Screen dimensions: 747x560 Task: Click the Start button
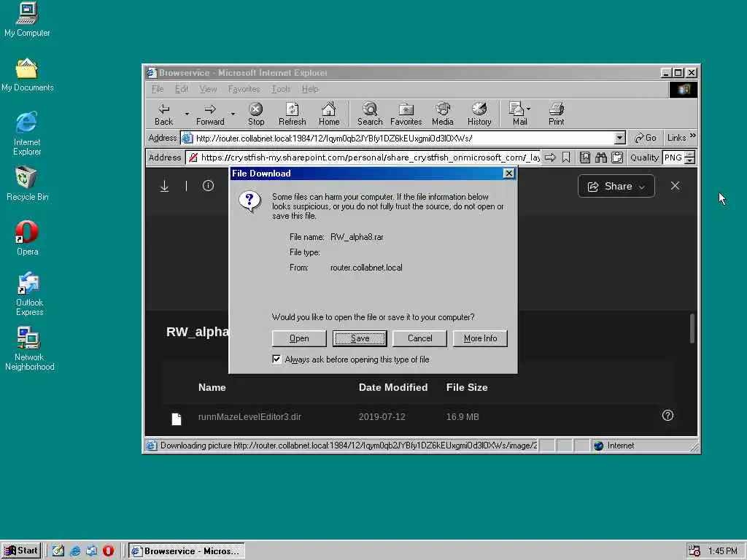[x=21, y=551]
